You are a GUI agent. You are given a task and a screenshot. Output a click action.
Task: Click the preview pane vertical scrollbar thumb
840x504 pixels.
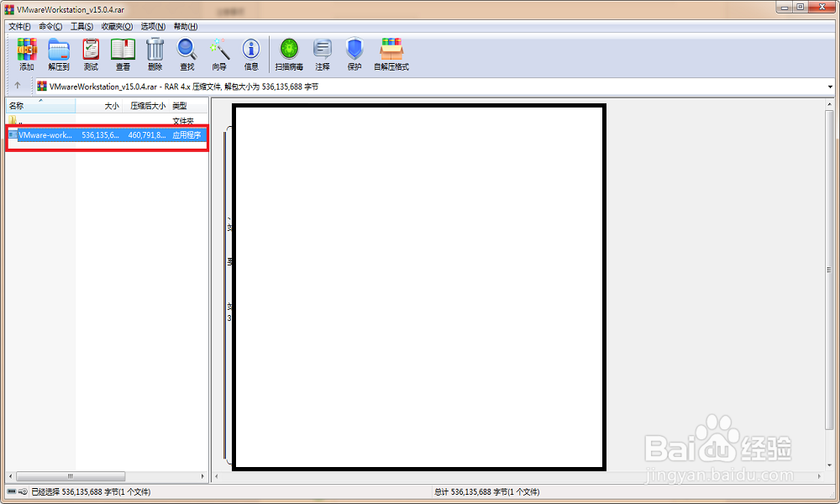click(829, 270)
